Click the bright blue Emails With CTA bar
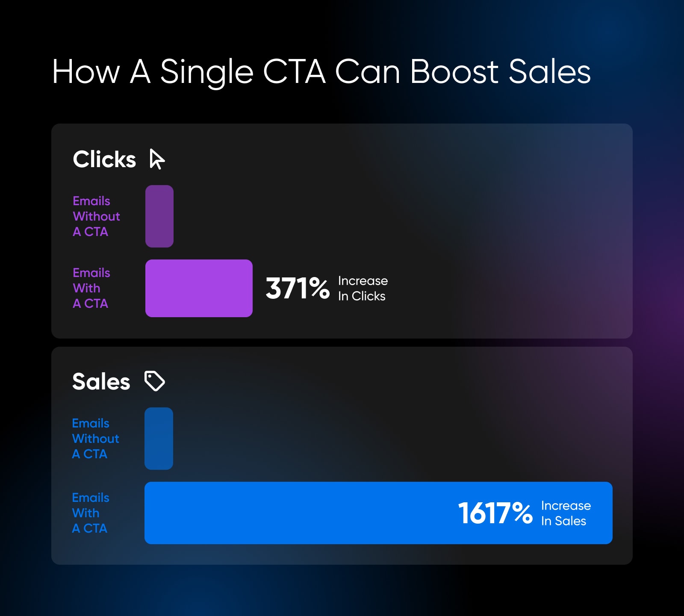The image size is (684, 616). 299,513
